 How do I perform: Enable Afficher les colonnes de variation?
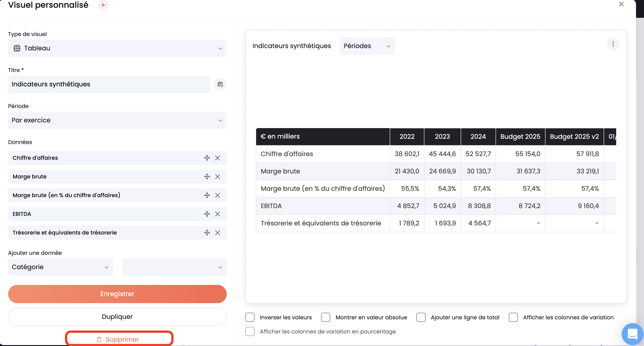pyautogui.click(x=513, y=317)
